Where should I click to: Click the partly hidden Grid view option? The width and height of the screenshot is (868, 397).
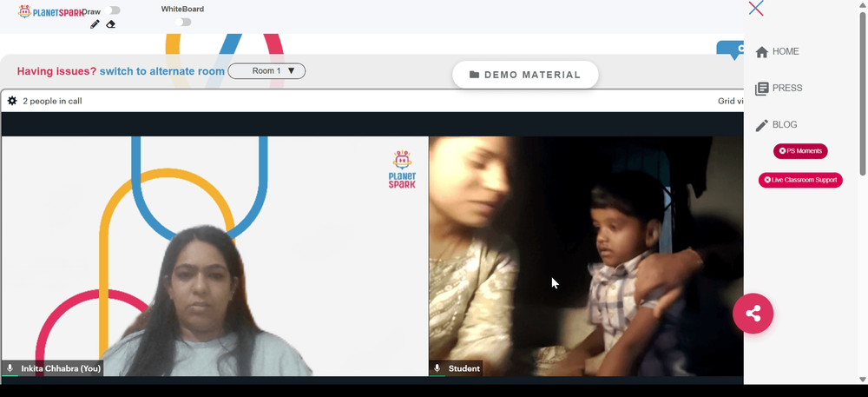pos(730,101)
